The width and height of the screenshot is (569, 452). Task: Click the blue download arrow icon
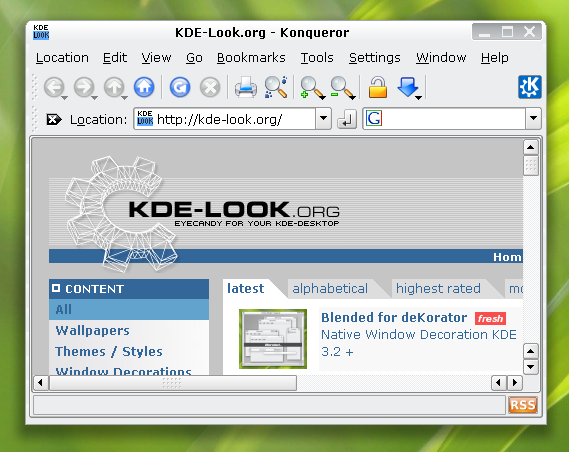(407, 86)
